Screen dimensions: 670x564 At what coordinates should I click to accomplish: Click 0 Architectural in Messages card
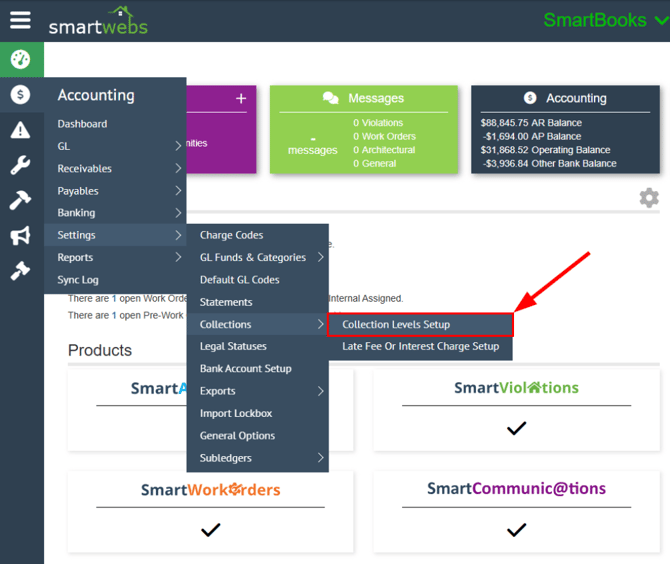(384, 150)
